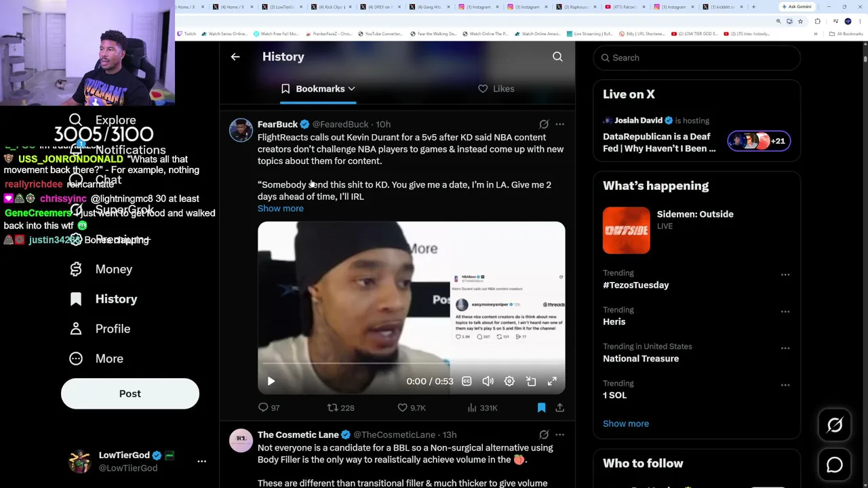
Task: Click the Money icon in sidebar
Action: [x=76, y=269]
